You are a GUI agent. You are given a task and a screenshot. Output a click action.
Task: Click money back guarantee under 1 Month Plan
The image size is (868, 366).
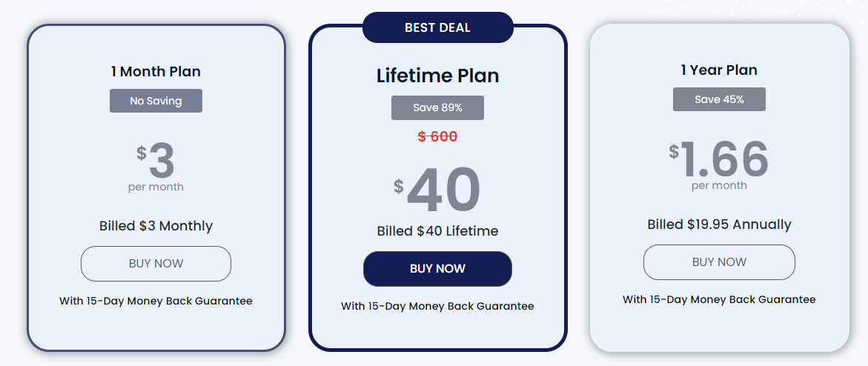pyautogui.click(x=156, y=302)
